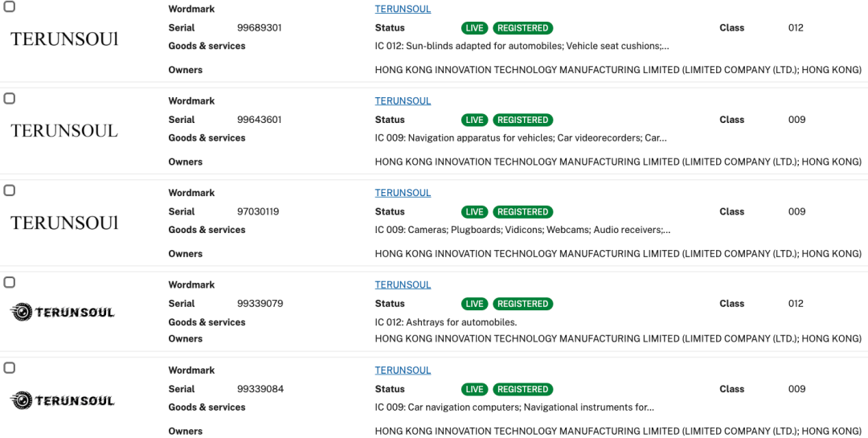
Task: Click goods text 'Cameras; Plugboards; Vidicons'
Action: point(475,230)
